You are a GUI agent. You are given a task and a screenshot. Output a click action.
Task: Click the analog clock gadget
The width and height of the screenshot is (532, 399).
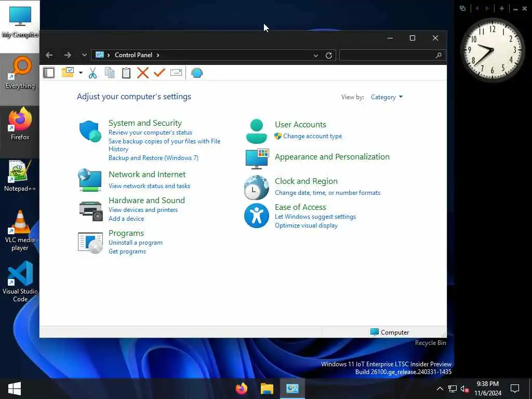tap(492, 50)
